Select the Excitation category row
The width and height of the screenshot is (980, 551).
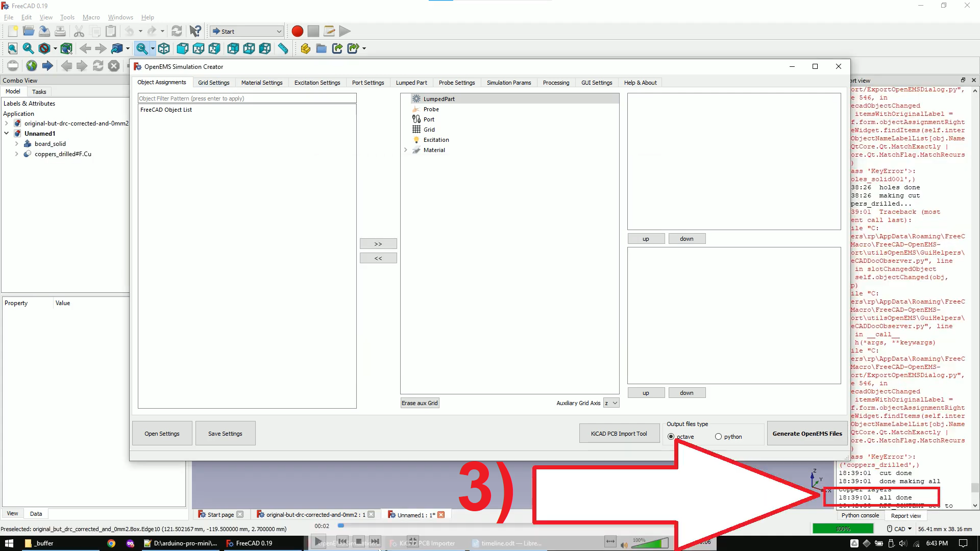(509, 140)
